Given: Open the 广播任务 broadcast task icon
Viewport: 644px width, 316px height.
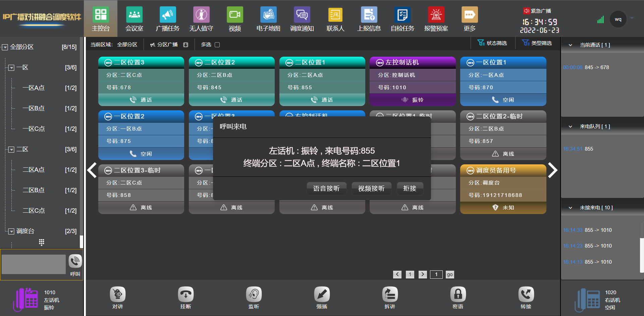Looking at the screenshot, I should coord(168,15).
